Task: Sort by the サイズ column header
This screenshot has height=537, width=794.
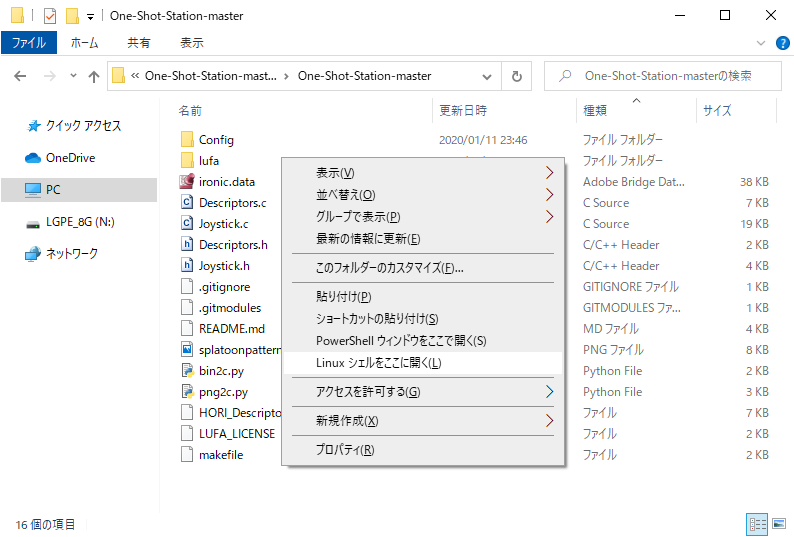Action: tap(717, 110)
